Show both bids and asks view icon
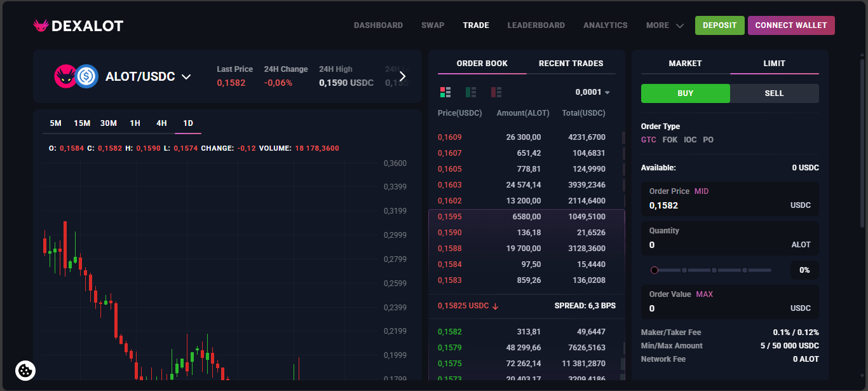 click(445, 92)
